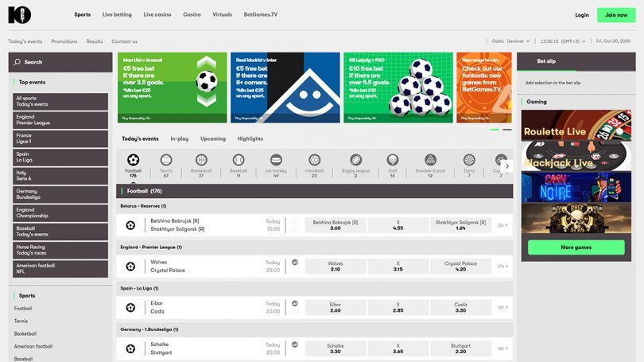This screenshot has height=362, width=644.
Task: Select American football NFL top event
Action: pos(60,269)
